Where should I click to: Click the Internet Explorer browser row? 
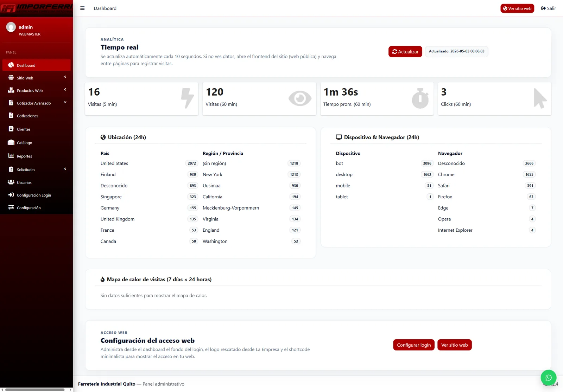coord(487,230)
